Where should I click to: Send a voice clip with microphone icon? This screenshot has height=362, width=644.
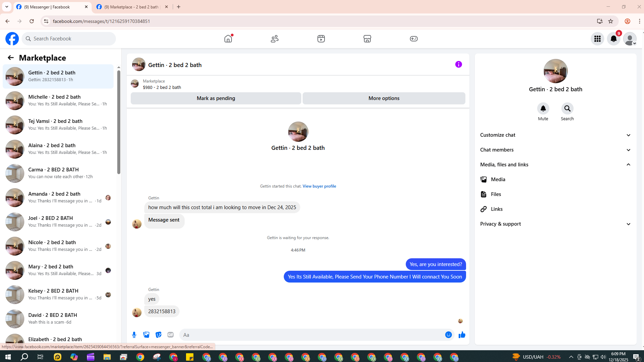click(134, 335)
